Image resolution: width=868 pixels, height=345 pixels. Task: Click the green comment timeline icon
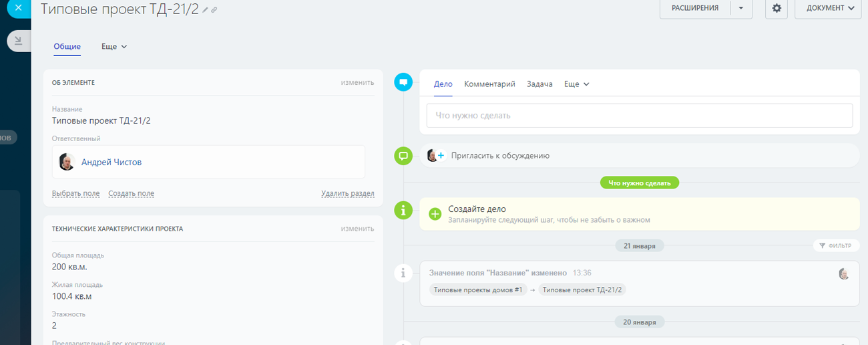tap(403, 156)
